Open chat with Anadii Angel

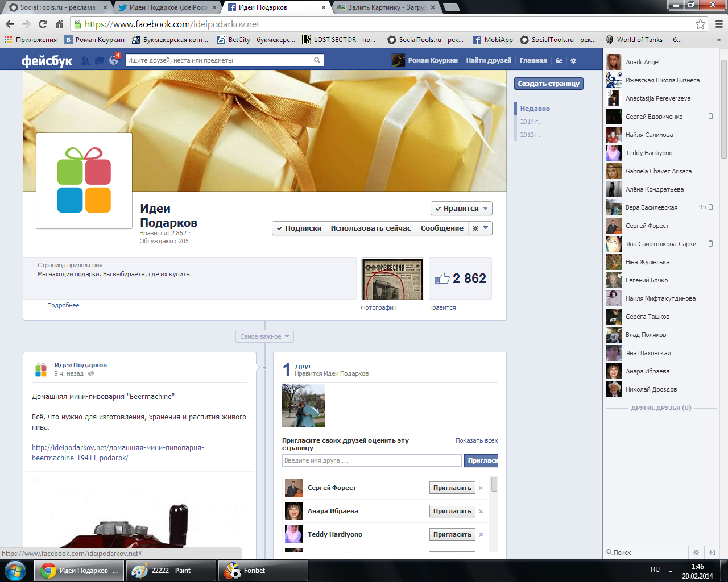pos(660,62)
